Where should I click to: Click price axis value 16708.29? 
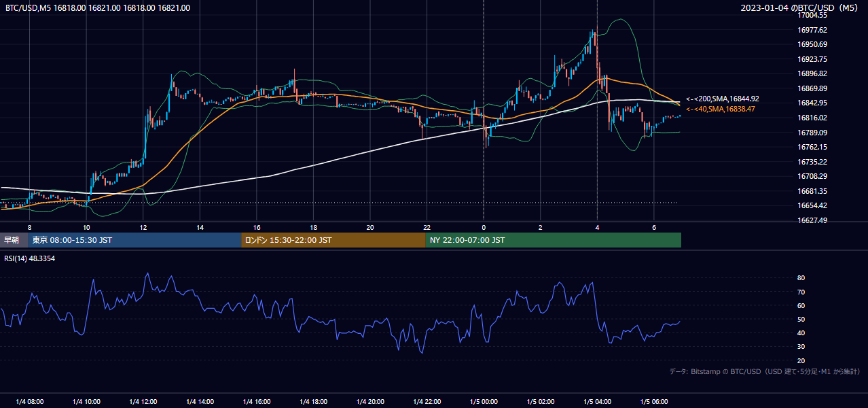[812, 176]
